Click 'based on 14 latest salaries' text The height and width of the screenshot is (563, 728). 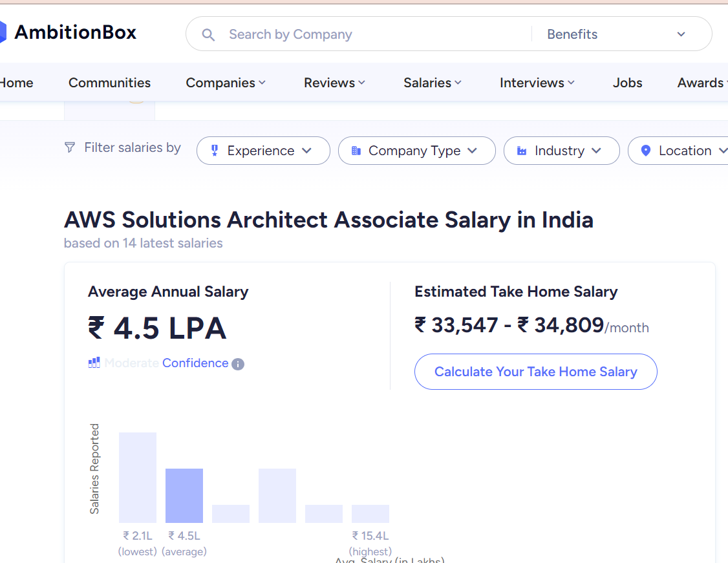click(x=143, y=243)
